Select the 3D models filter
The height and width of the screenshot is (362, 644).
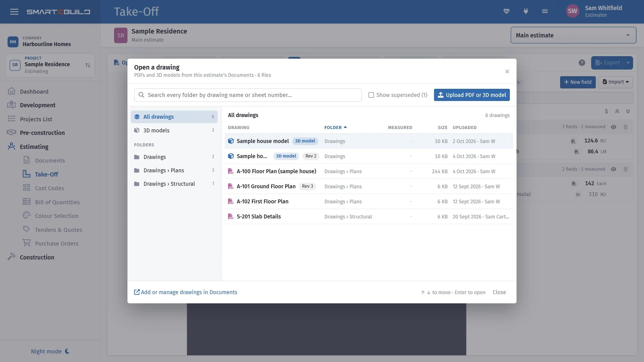pos(174,130)
